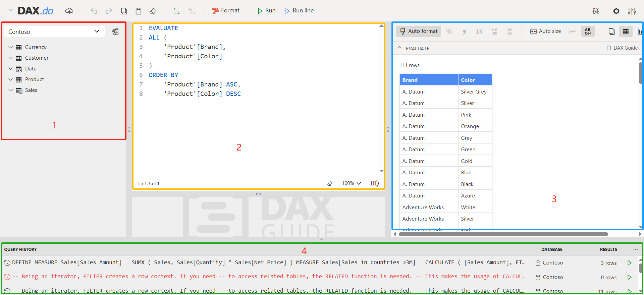Image resolution: width=644 pixels, height=295 pixels.
Task: Increase decimal places in results
Action: click(x=494, y=32)
